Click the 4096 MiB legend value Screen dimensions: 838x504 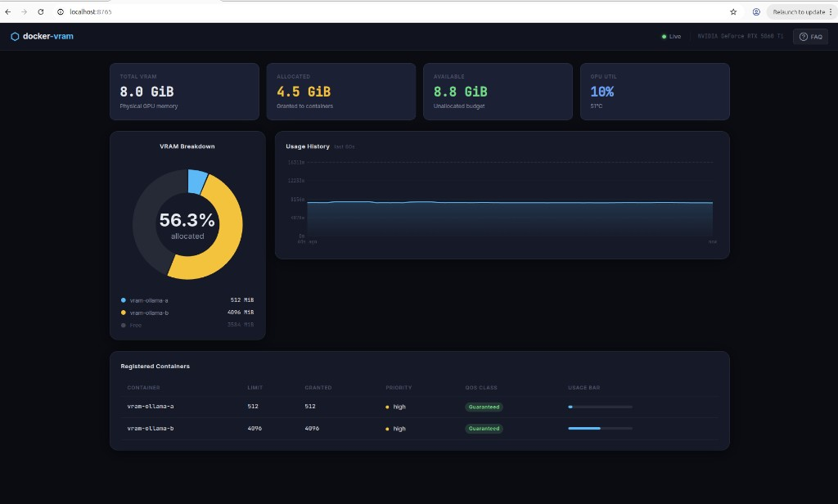[241, 312]
